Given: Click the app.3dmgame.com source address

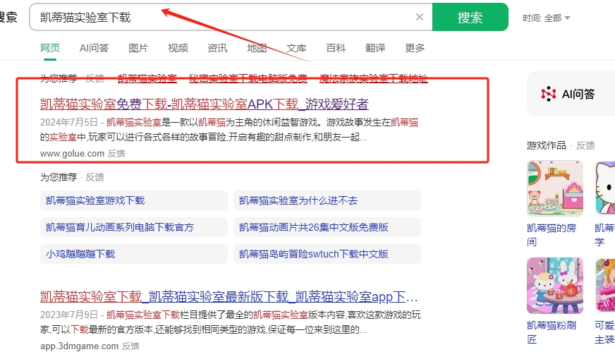Looking at the screenshot, I should (x=79, y=346).
